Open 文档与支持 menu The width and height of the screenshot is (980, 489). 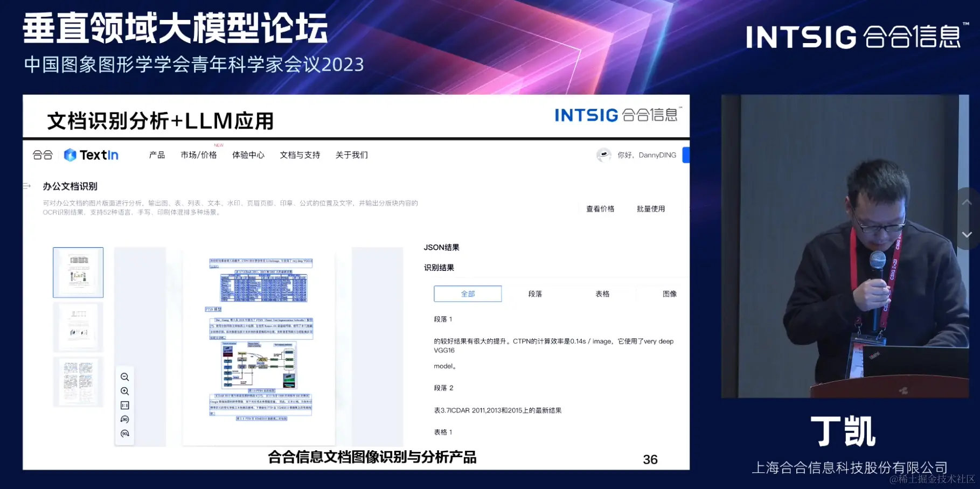point(300,155)
